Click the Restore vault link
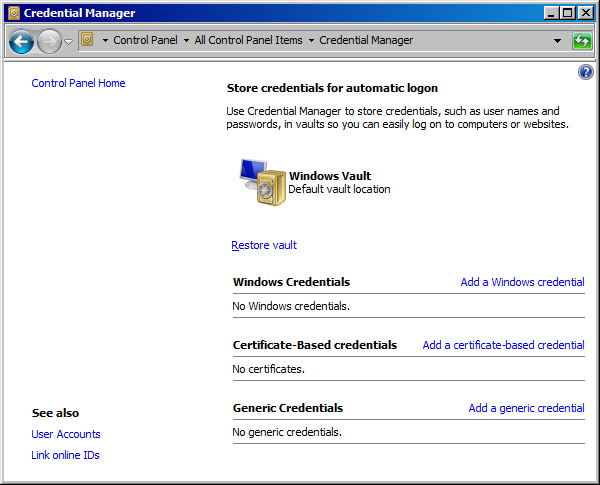 [x=264, y=245]
